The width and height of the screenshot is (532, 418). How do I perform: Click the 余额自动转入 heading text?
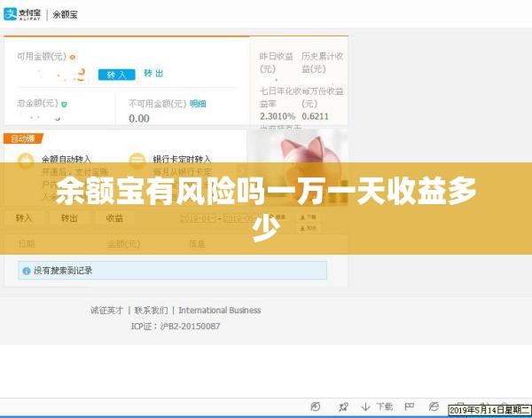pyautogui.click(x=66, y=159)
